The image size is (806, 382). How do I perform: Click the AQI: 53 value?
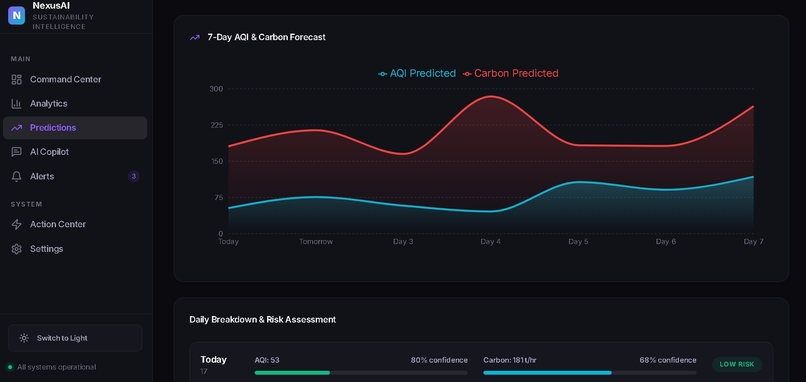tap(267, 360)
